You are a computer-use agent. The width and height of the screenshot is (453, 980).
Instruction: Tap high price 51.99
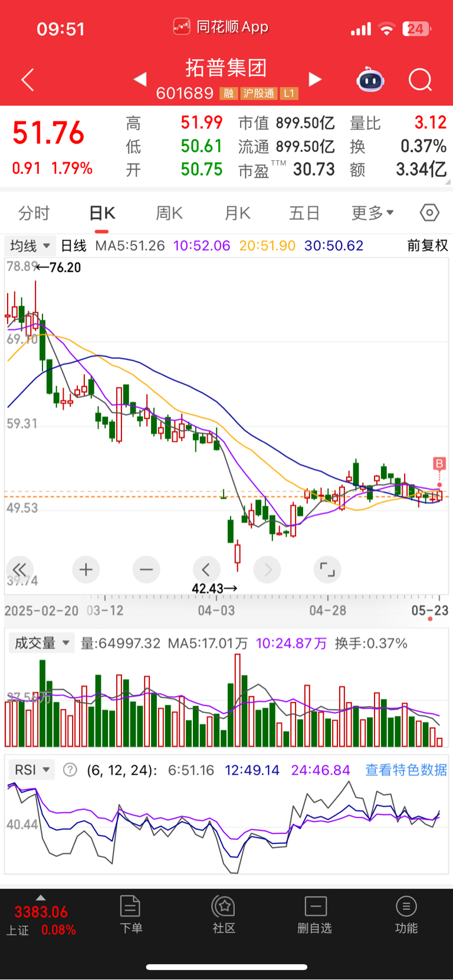[x=202, y=123]
